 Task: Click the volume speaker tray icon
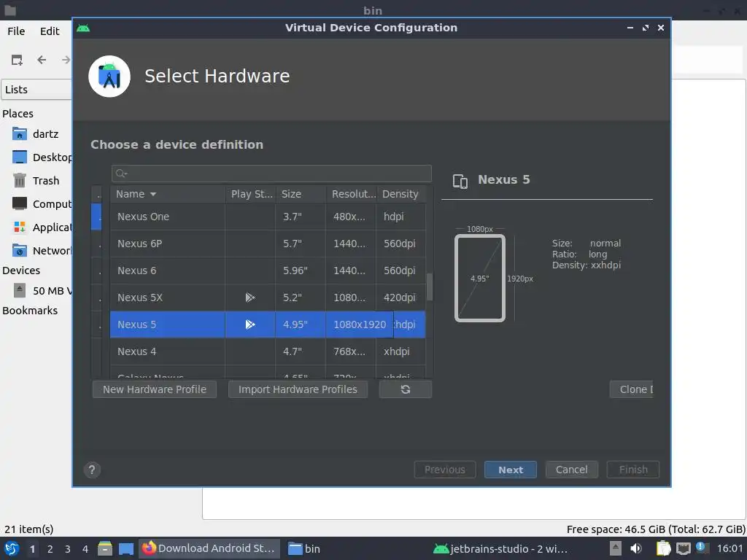(x=636, y=548)
